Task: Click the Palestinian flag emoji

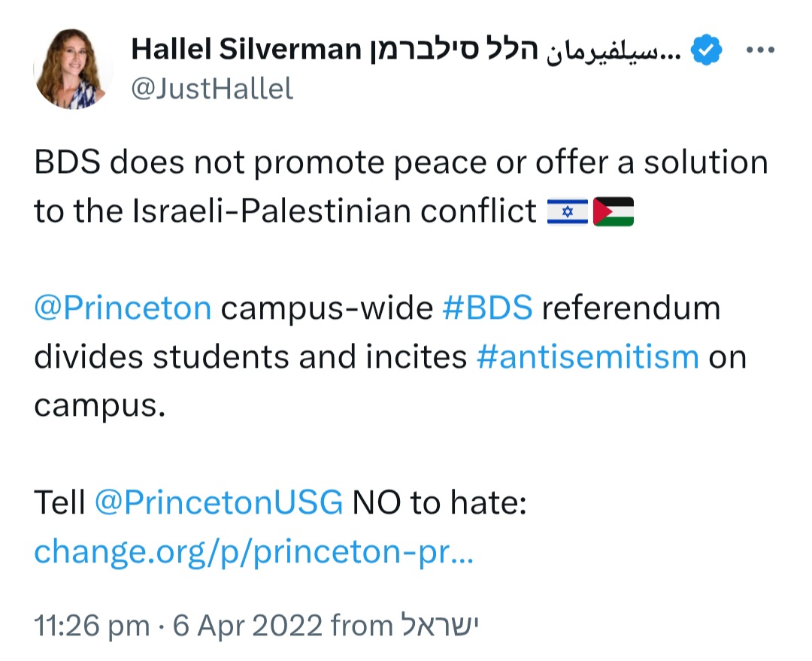Action: 614,211
